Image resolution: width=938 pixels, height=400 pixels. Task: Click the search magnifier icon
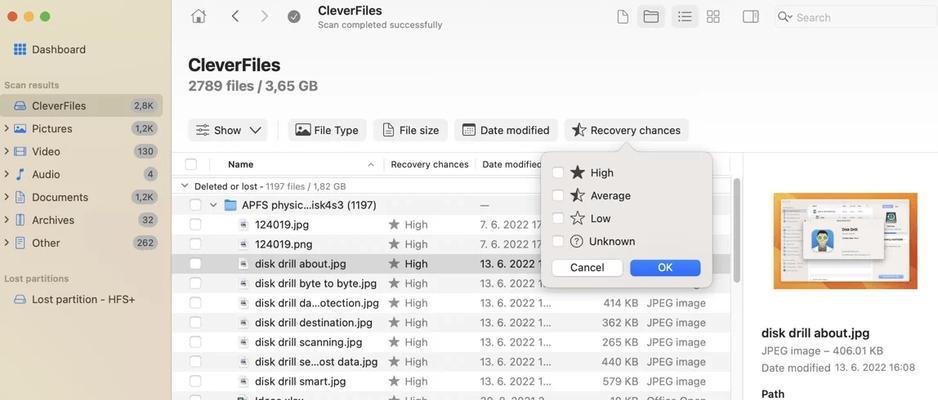pos(785,17)
